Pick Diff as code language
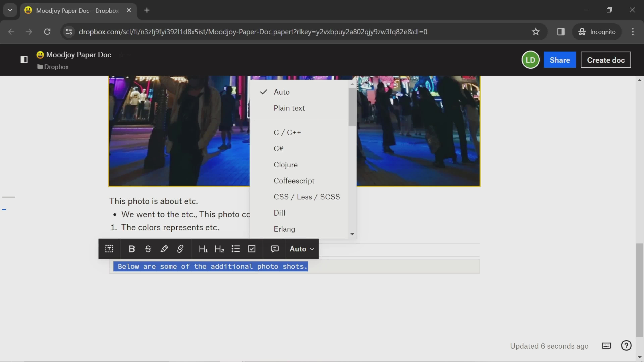Viewport: 644px width, 362px height. (x=299, y=213)
